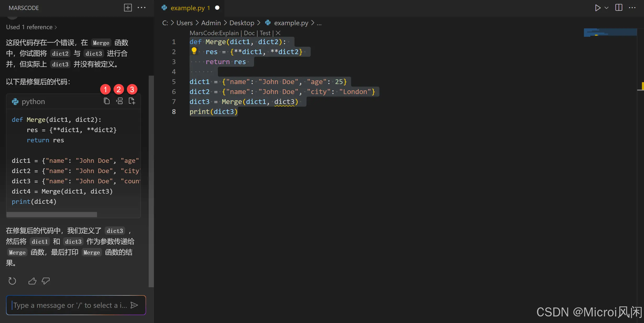
Task: Regenerate the AI response
Action: pyautogui.click(x=12, y=281)
